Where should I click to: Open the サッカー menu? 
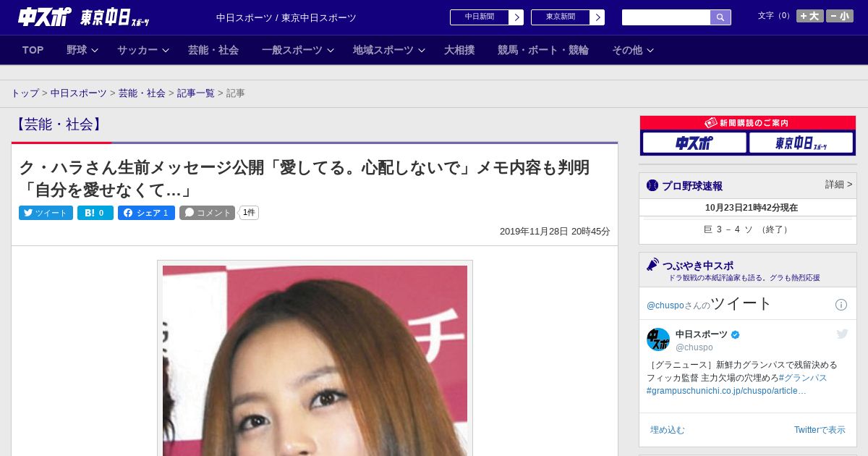(x=137, y=50)
